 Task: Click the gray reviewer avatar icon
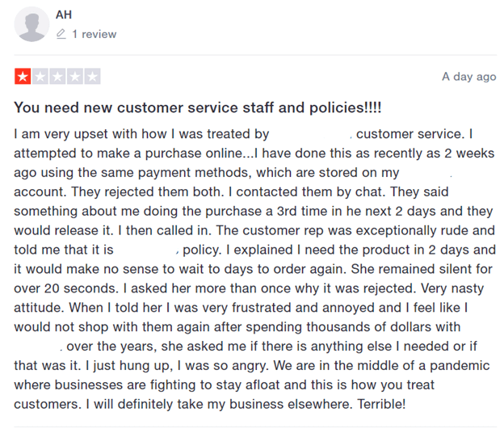point(31,25)
